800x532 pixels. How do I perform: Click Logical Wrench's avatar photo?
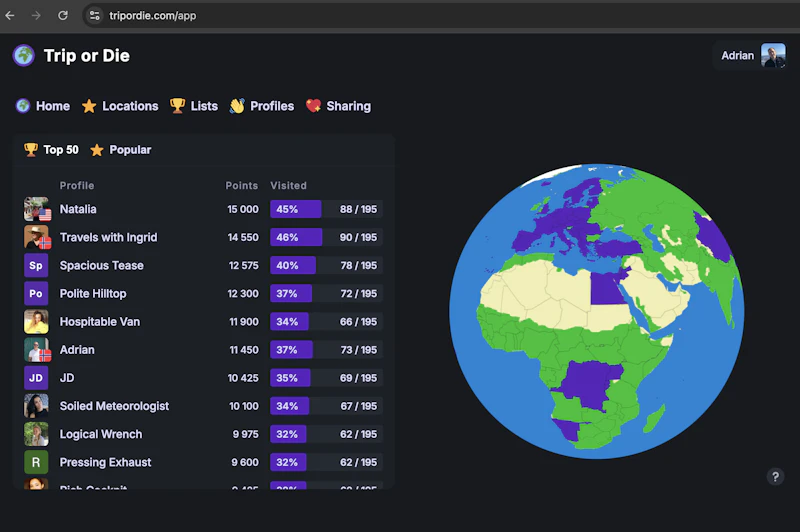tap(36, 434)
